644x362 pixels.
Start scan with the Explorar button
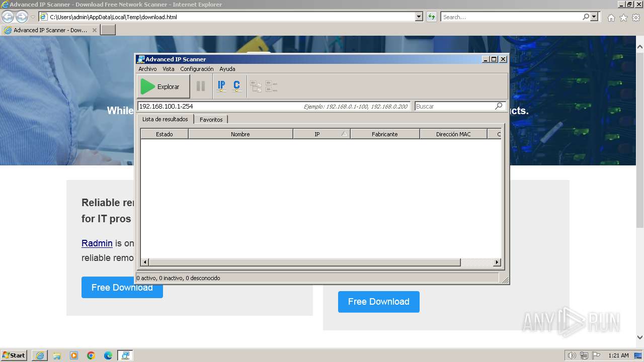coord(163,86)
